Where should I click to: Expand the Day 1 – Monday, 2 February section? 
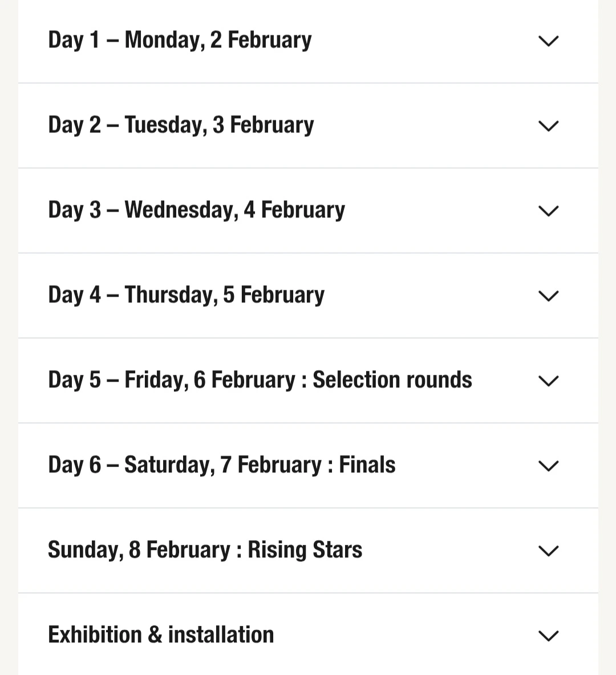coord(180,40)
